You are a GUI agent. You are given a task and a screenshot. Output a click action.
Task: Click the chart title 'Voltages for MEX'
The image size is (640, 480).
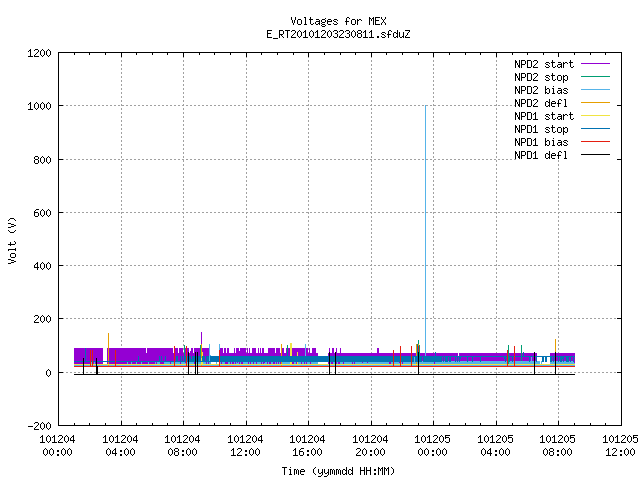click(x=338, y=21)
